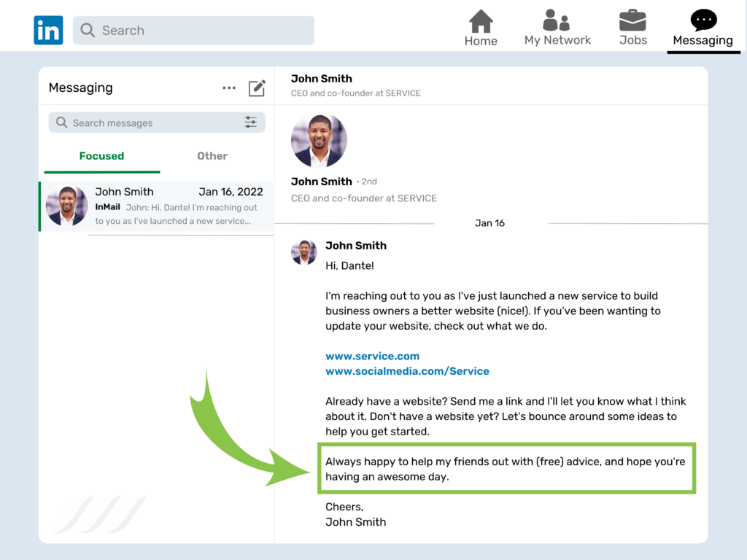Open the www.socialmedia.com/Service link
Viewport: 747px width, 560px height.
pyautogui.click(x=407, y=371)
